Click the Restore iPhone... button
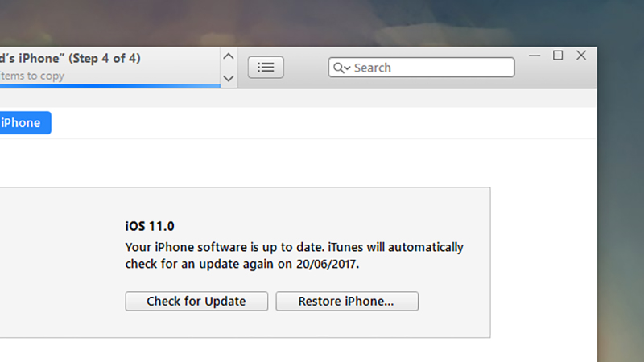Image resolution: width=644 pixels, height=362 pixels. pyautogui.click(x=347, y=301)
